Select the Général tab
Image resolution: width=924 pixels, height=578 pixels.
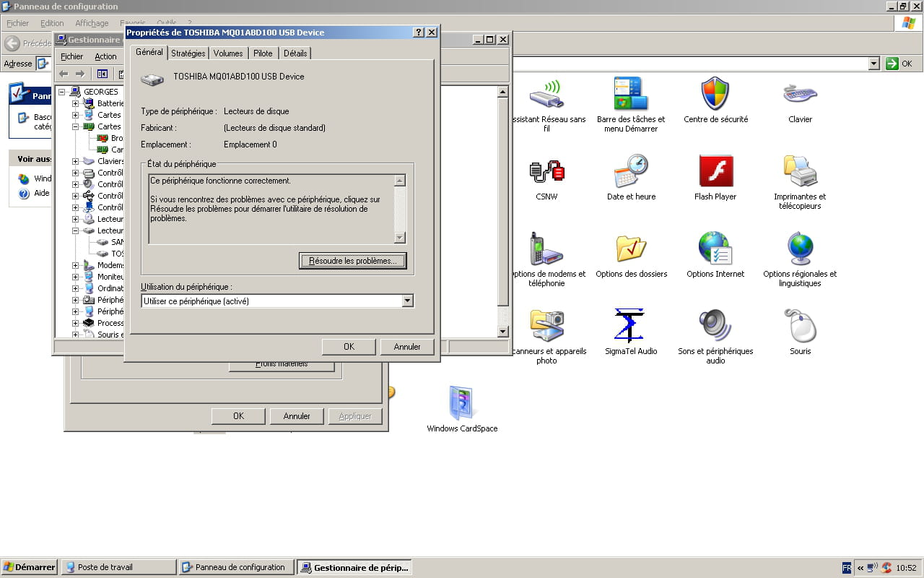(149, 52)
